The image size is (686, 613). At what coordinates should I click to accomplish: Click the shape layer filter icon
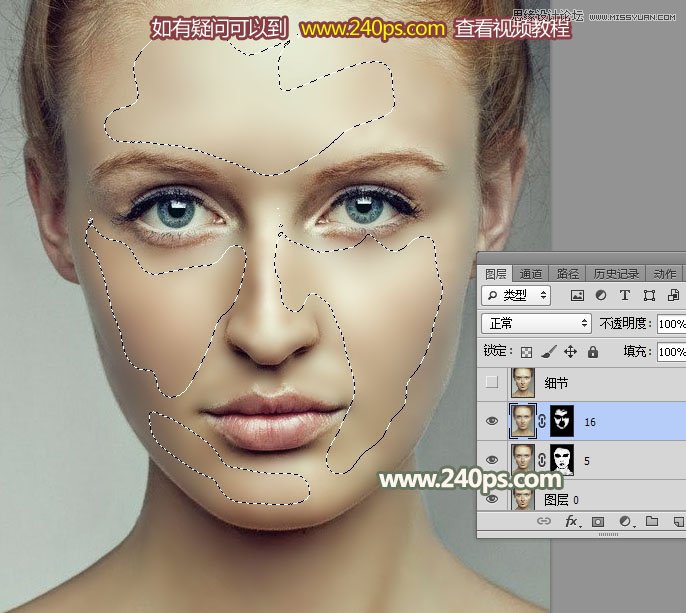coord(649,296)
